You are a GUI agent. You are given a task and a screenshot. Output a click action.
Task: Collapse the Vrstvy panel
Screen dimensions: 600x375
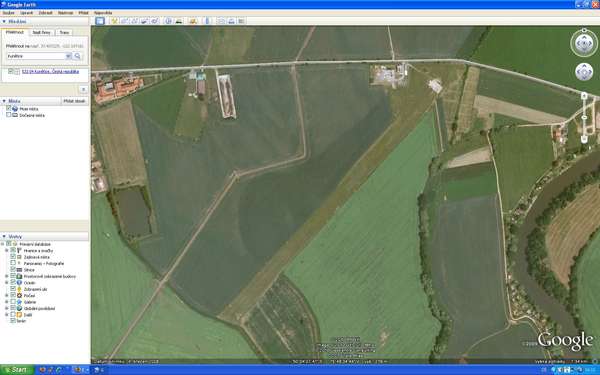point(4,236)
